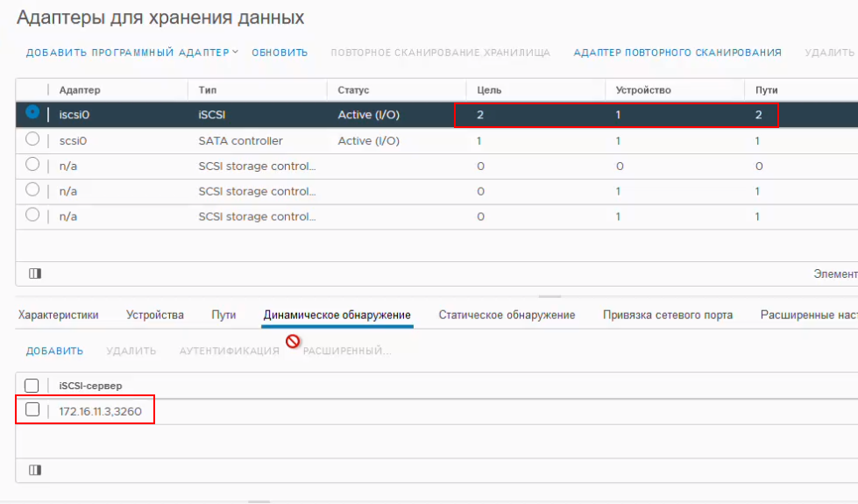Sort by iSCSI-сервер column header
Screen dimensions: 858x504
point(91,386)
